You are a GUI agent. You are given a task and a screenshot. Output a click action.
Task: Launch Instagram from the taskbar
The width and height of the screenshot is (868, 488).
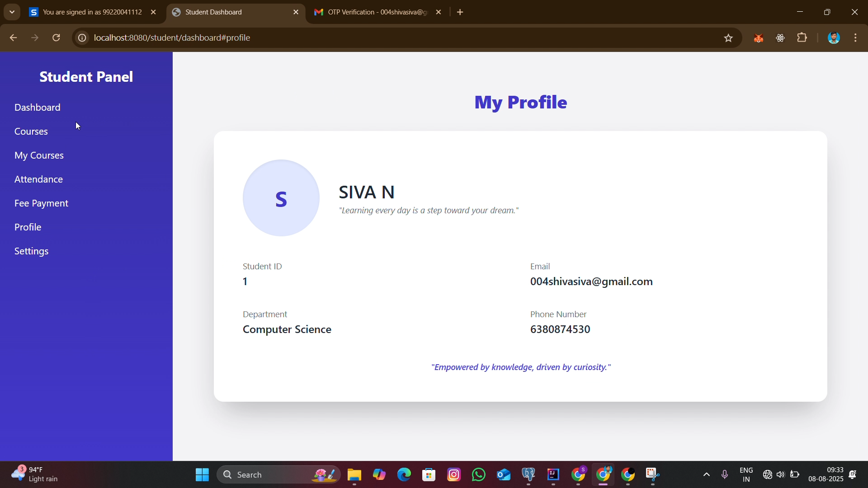tap(454, 475)
